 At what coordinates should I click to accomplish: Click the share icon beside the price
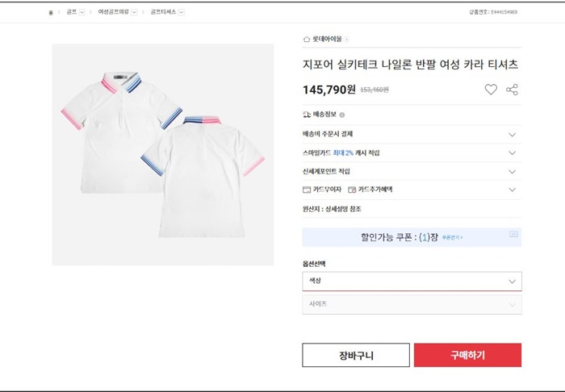coord(512,90)
